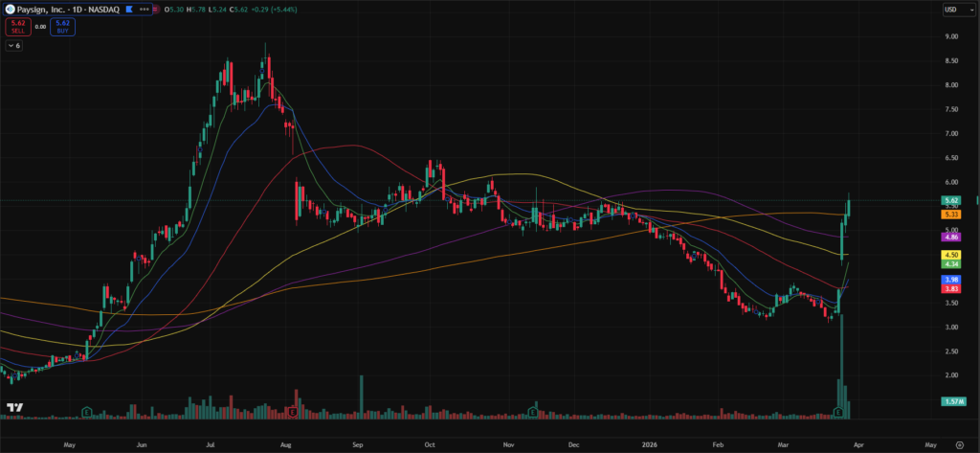Screen dimensions: 980x453
Task: Click the blue flag icon beside NASDAQ
Action: [x=128, y=9]
